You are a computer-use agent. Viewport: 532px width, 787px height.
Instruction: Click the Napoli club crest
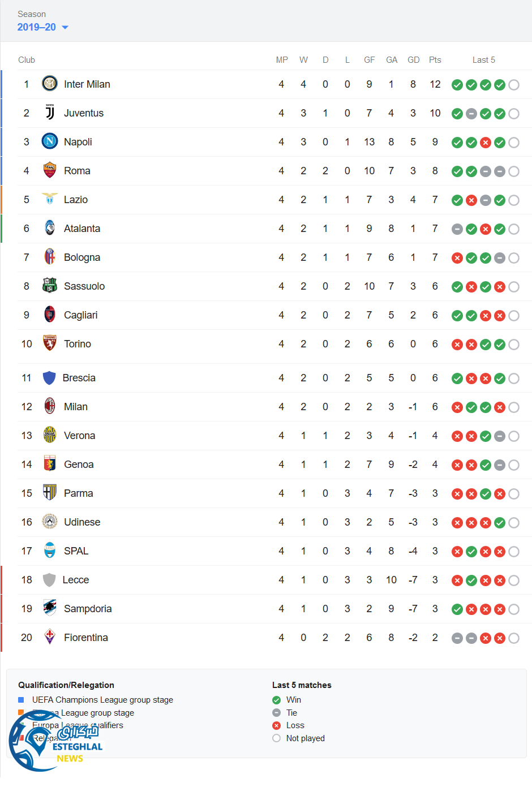(x=50, y=141)
